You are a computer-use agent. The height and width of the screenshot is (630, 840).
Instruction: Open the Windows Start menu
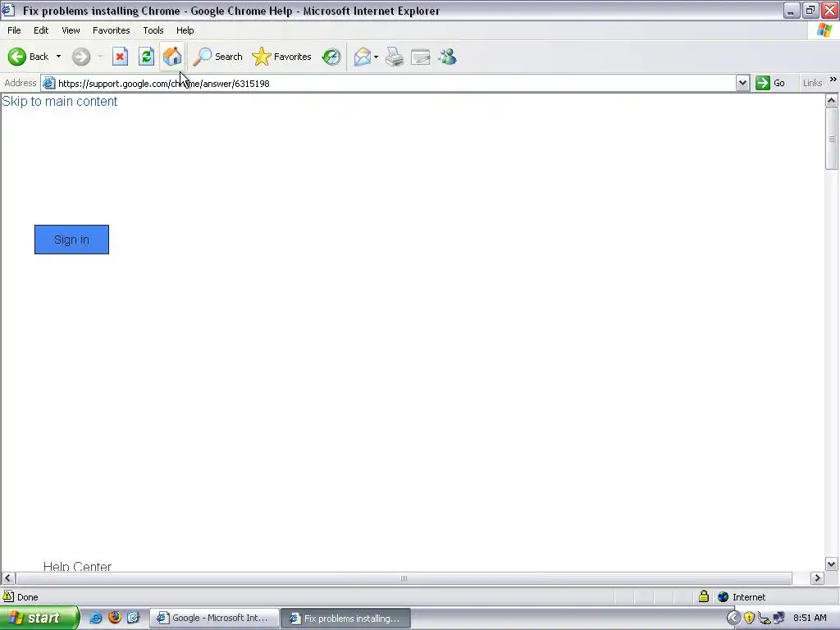pyautogui.click(x=39, y=618)
